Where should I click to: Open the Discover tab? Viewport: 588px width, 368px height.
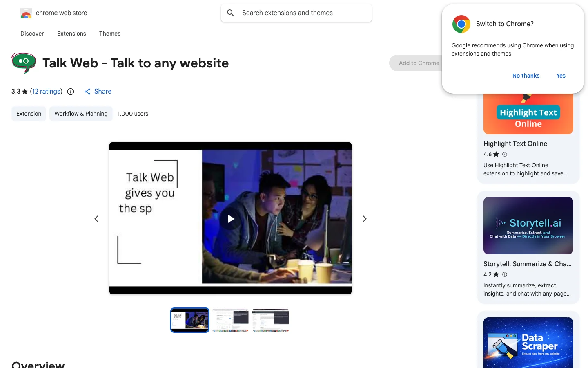(32, 34)
